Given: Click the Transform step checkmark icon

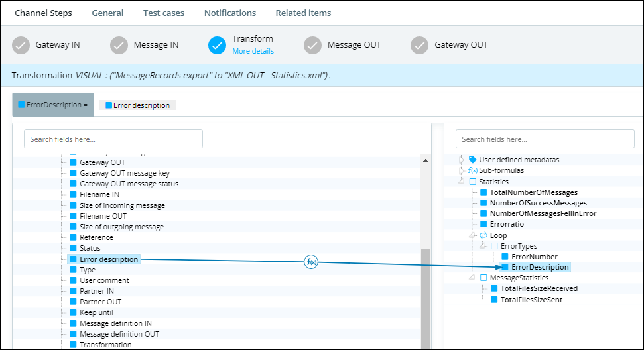Looking at the screenshot, I should point(217,45).
